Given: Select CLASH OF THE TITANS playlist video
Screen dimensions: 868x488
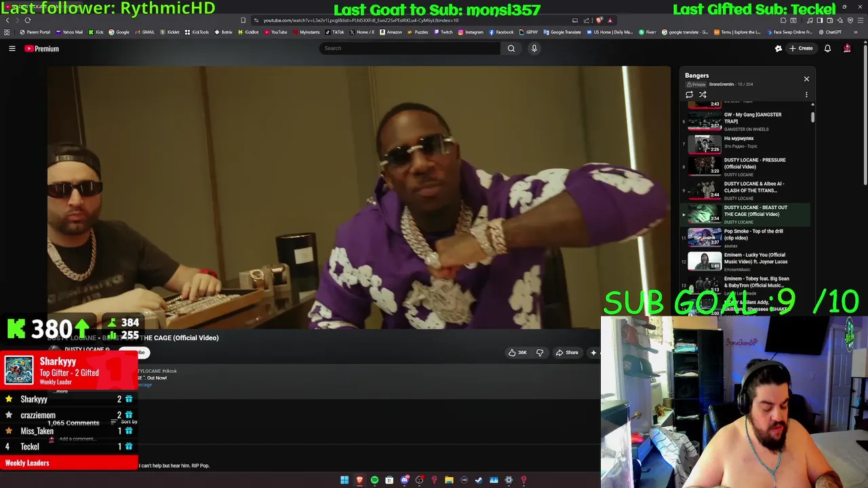Looking at the screenshot, I should click(746, 190).
